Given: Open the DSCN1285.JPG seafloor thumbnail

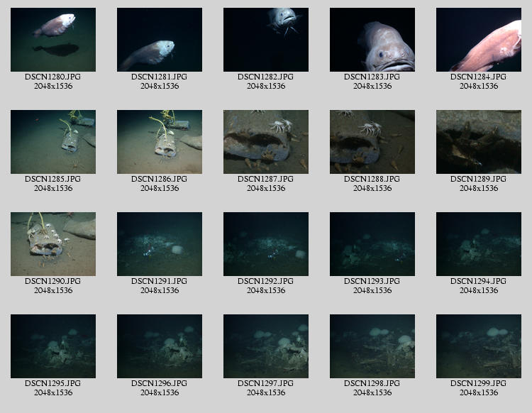Looking at the screenshot, I should [x=53, y=142].
